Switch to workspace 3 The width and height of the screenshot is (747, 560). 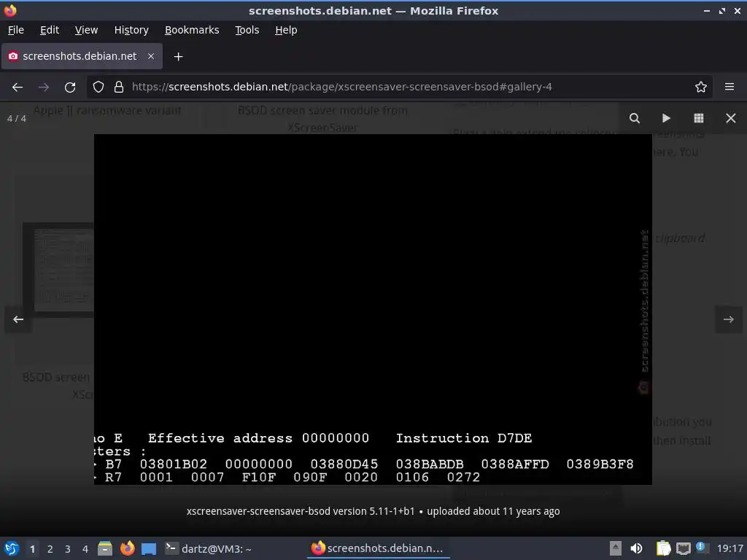[68, 549]
